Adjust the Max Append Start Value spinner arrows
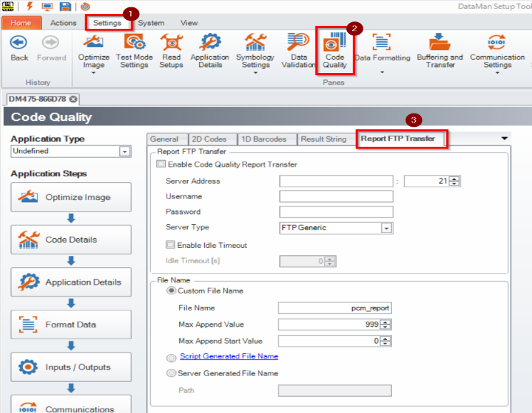 [x=385, y=341]
